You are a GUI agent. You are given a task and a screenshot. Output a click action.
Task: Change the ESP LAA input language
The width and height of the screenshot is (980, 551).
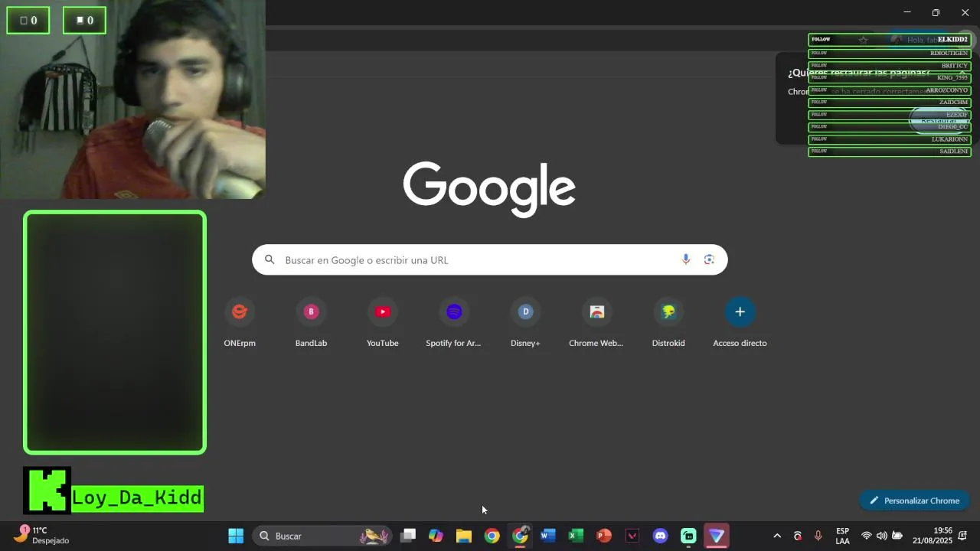pyautogui.click(x=842, y=536)
